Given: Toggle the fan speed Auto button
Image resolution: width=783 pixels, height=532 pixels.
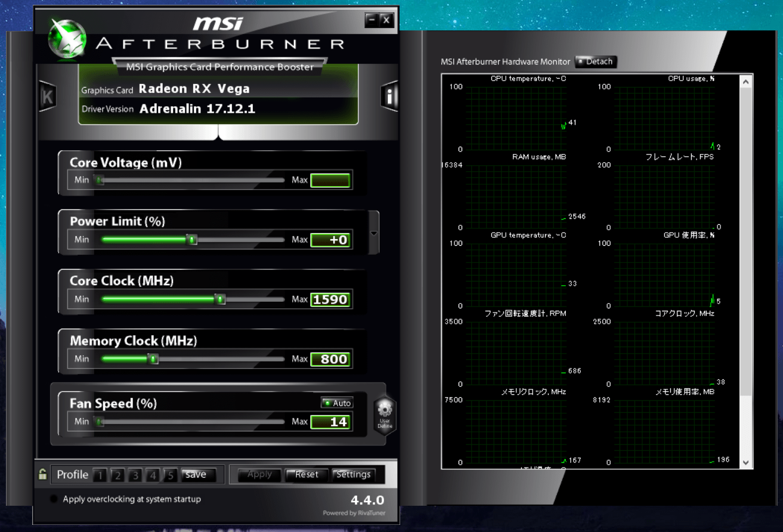Looking at the screenshot, I should pos(337,403).
